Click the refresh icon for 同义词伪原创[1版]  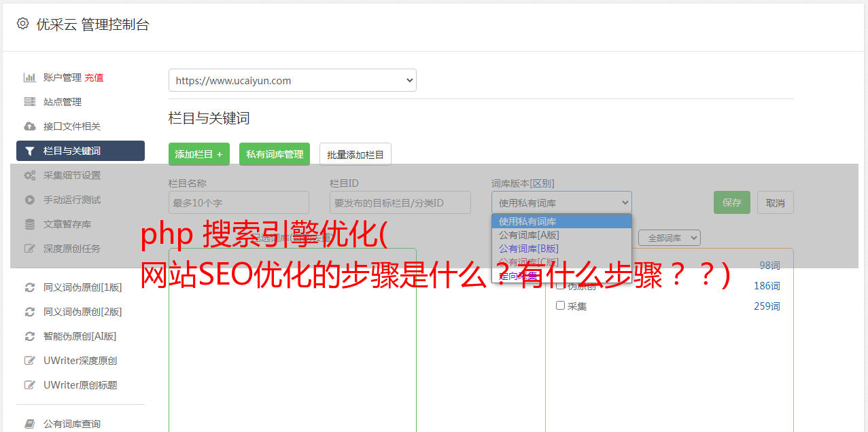[x=29, y=287]
